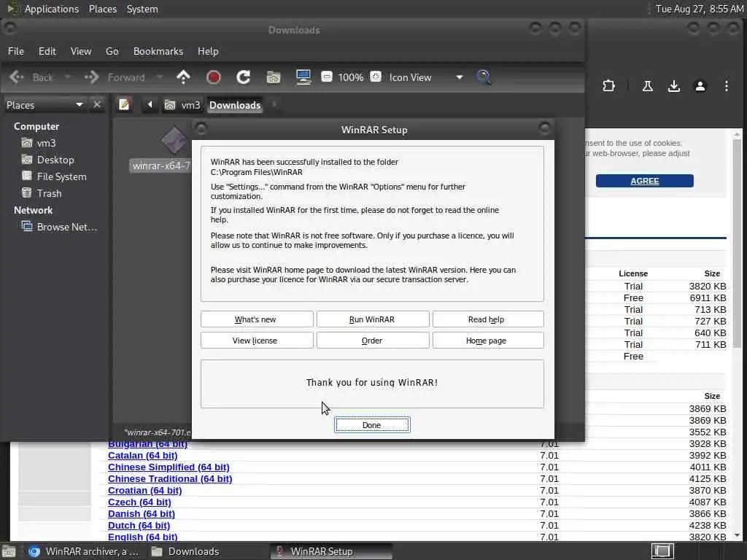The width and height of the screenshot is (747, 560).
Task: Open Danish (64 bit) download link
Action: coord(142,514)
